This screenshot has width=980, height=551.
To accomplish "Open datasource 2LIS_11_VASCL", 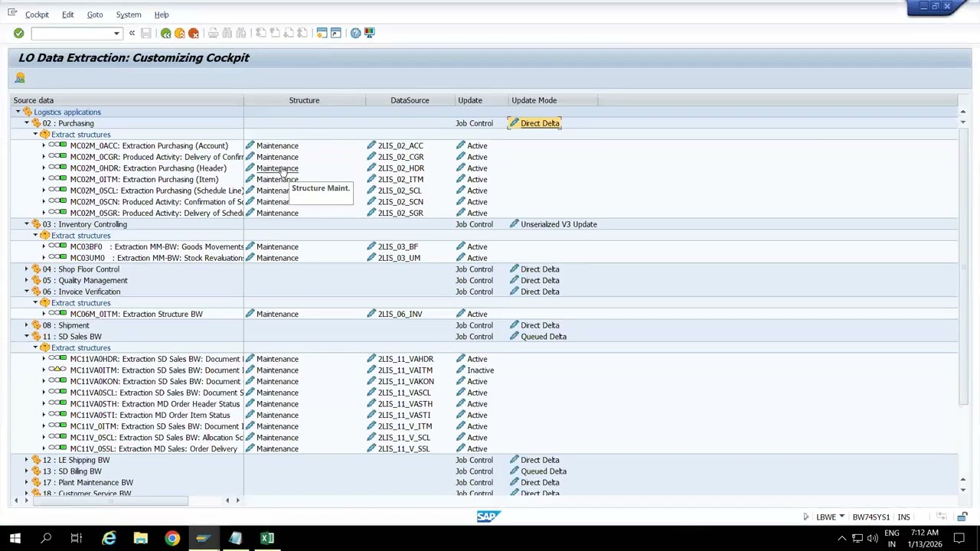I will coord(404,393).
